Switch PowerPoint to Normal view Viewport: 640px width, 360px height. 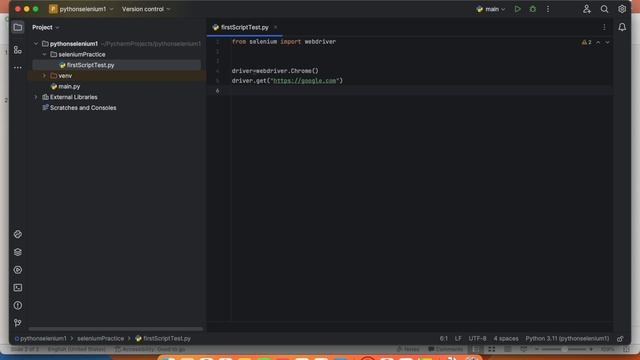pos(476,349)
